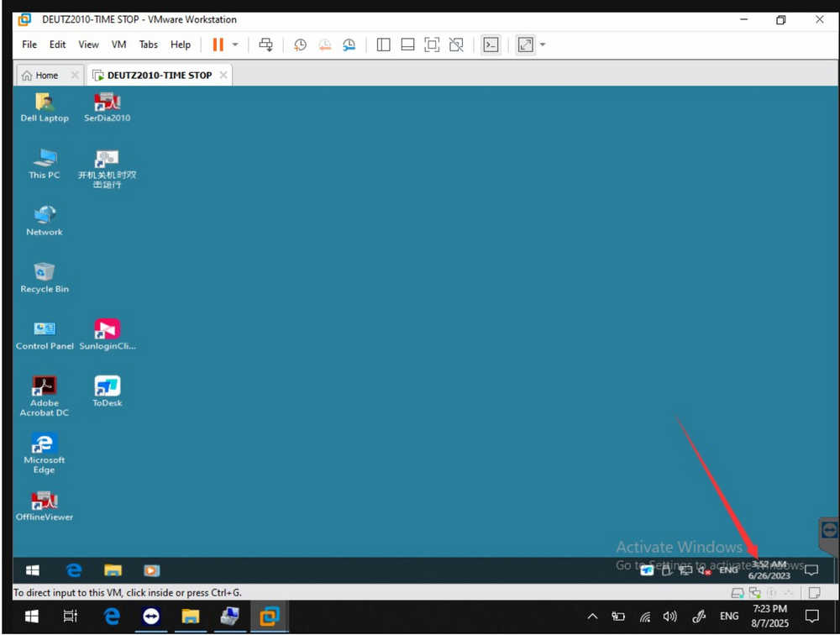Image resolution: width=840 pixels, height=635 pixels.
Task: Select the ToDesk desktop shortcut
Action: tap(108, 391)
